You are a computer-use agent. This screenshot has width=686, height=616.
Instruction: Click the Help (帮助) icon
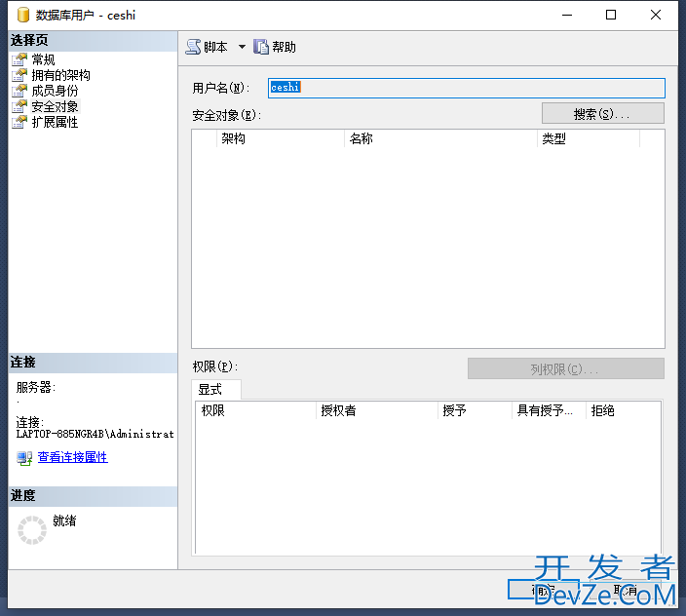pyautogui.click(x=261, y=47)
